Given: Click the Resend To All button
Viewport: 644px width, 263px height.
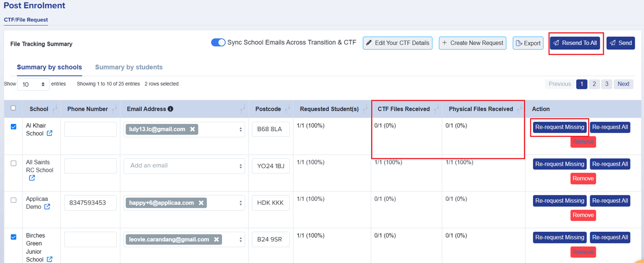Looking at the screenshot, I should tap(575, 43).
